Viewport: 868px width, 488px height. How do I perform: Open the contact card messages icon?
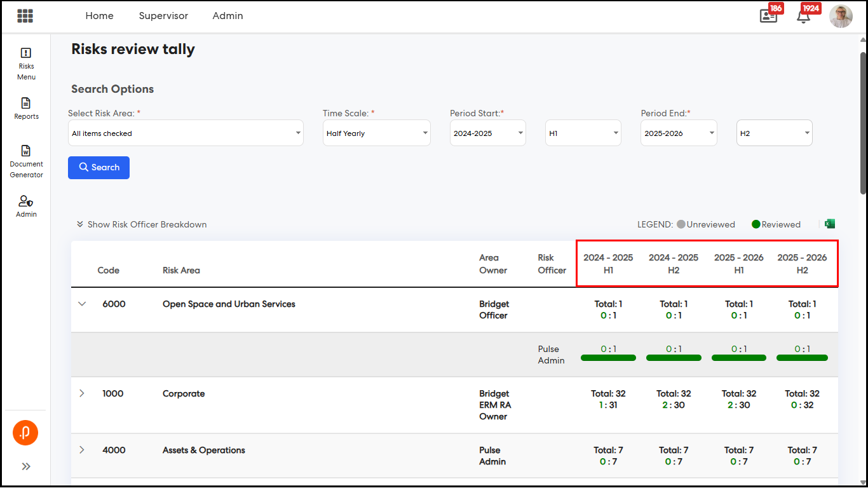pyautogui.click(x=768, y=17)
